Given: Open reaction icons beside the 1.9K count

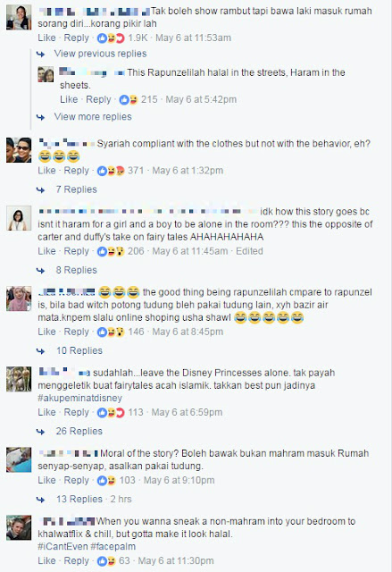Looking at the screenshot, I should coord(111,38).
